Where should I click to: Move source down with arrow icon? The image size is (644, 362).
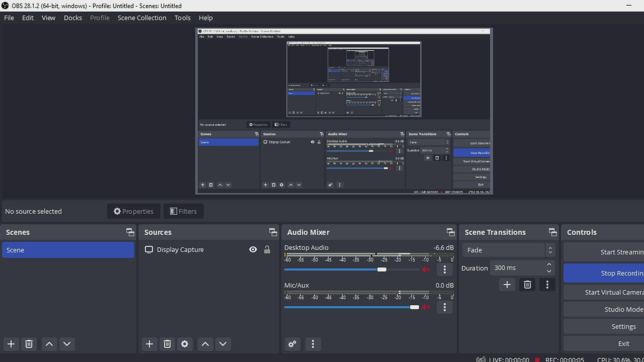(x=223, y=344)
